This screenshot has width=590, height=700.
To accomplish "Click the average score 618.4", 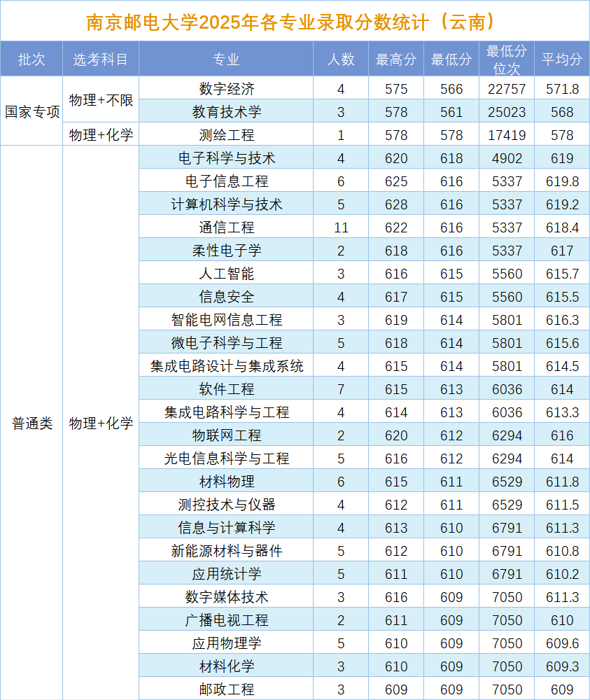I will [x=562, y=227].
